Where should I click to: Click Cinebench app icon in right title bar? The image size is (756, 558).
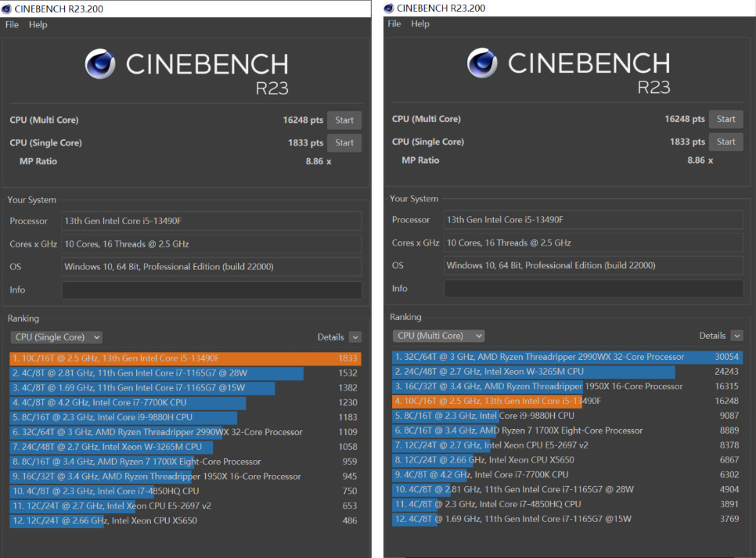389,8
